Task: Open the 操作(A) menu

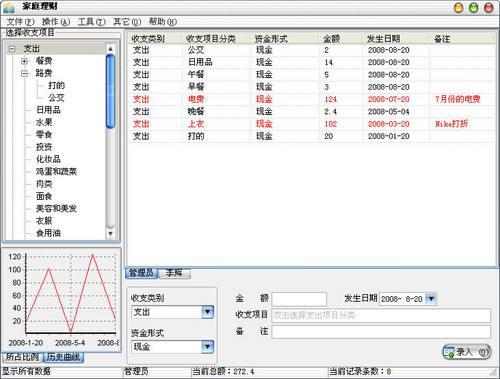Action: click(56, 22)
